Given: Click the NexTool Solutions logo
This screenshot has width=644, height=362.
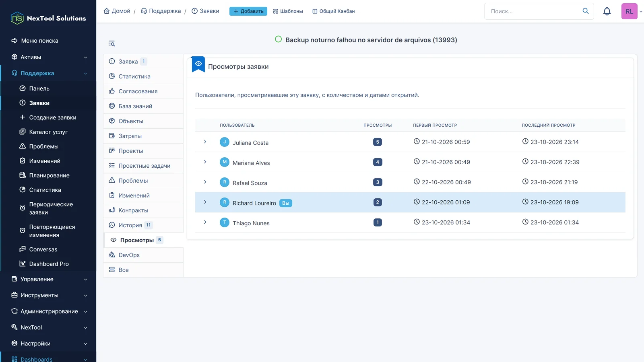Looking at the screenshot, I should [x=48, y=18].
